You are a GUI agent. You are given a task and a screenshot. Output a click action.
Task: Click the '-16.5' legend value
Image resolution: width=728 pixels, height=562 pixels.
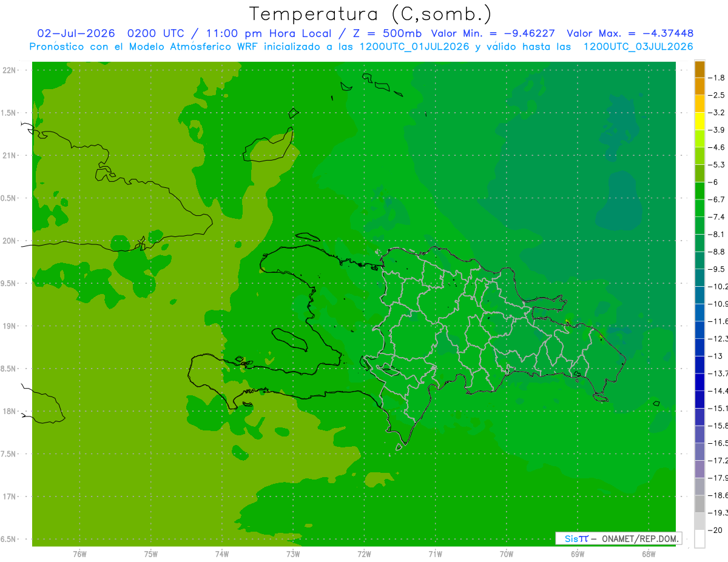[x=718, y=443]
